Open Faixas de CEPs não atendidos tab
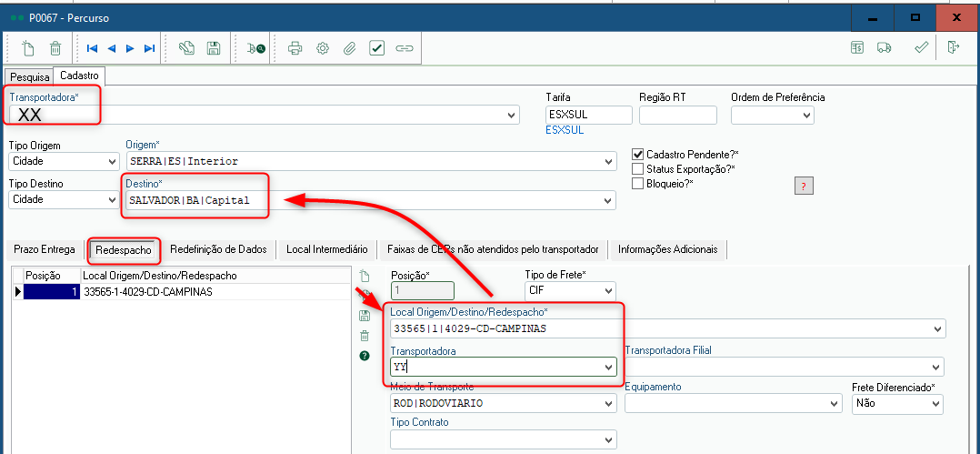Viewport: 980px width, 454px height. 493,249
